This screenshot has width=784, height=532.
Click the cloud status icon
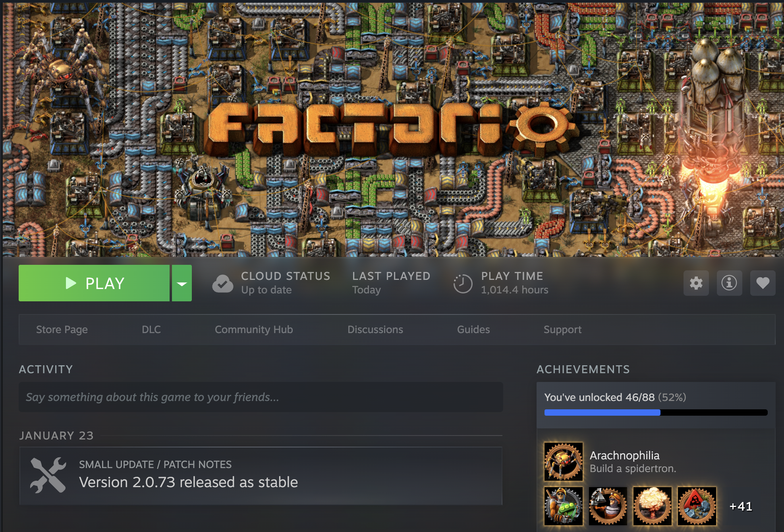tap(223, 283)
